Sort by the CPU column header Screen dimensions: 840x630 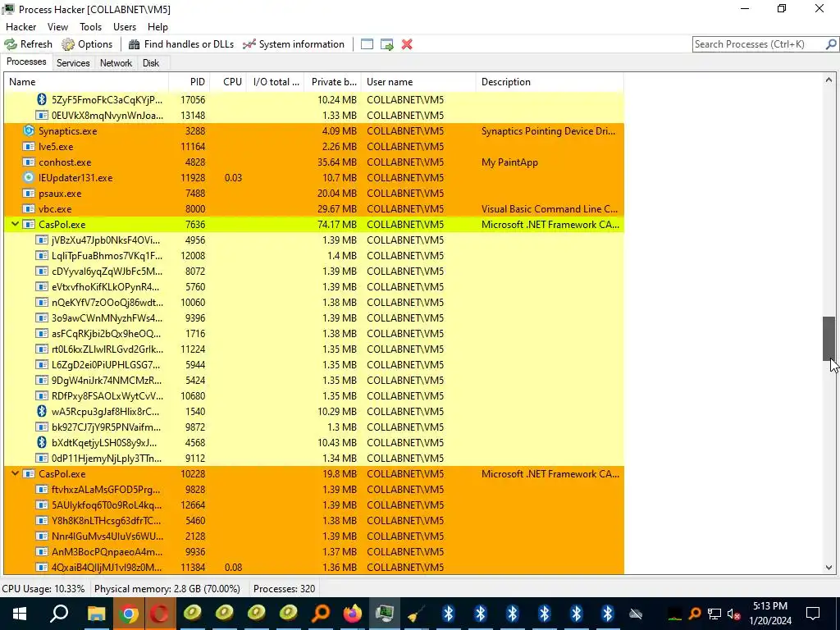point(228,82)
